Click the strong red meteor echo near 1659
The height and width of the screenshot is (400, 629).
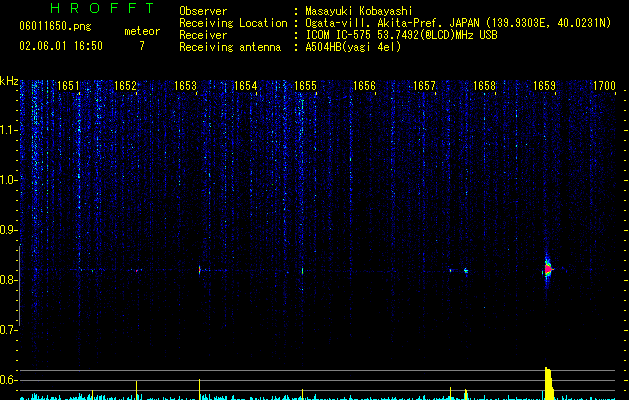[x=548, y=269]
